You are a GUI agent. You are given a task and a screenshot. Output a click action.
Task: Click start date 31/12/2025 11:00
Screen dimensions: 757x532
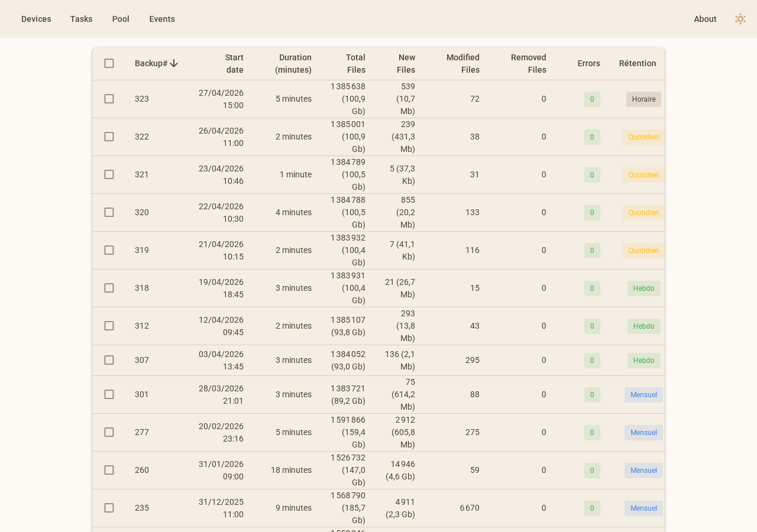tap(221, 508)
